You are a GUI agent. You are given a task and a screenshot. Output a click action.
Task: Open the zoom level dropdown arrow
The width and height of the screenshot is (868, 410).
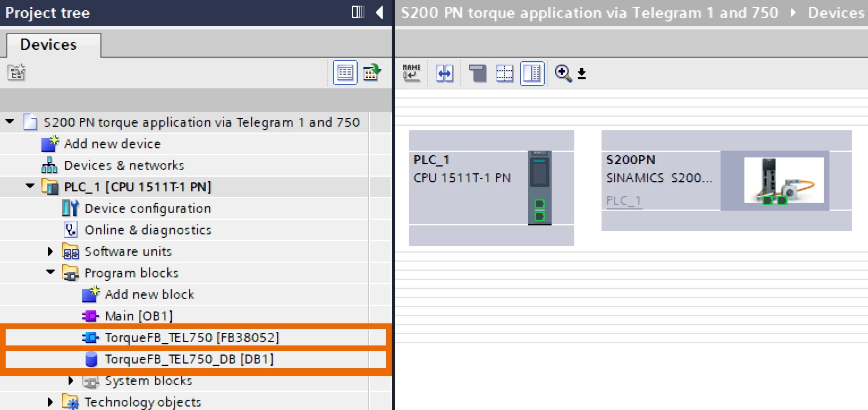tap(581, 74)
